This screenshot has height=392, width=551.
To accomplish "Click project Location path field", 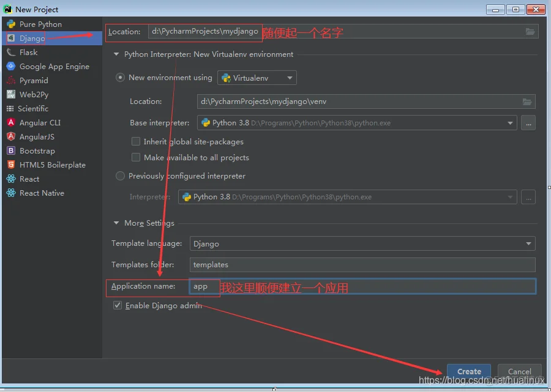I will 343,32.
